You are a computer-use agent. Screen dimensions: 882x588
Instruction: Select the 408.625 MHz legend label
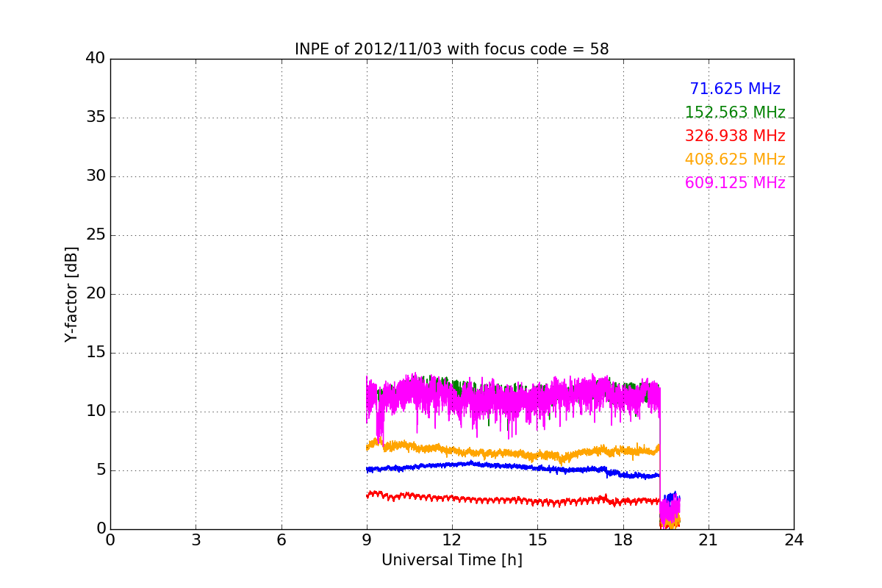[x=735, y=159]
